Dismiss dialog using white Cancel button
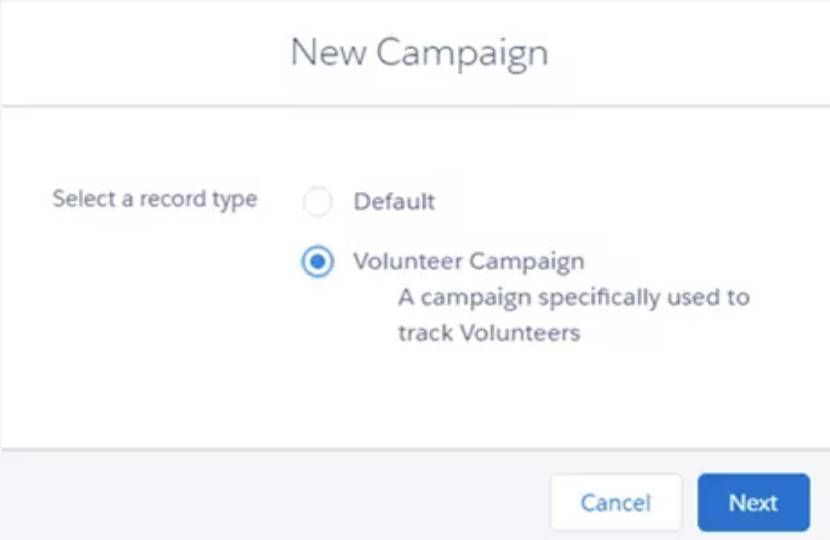 click(x=616, y=502)
